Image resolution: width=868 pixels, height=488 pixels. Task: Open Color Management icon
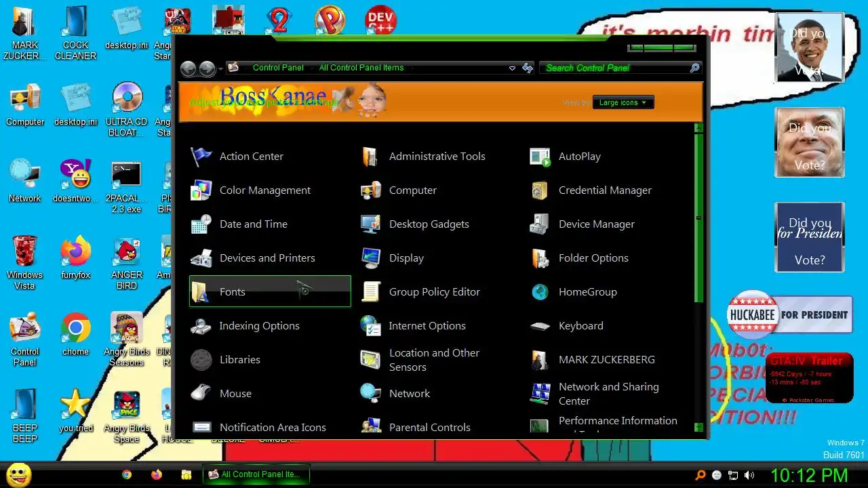click(x=201, y=190)
